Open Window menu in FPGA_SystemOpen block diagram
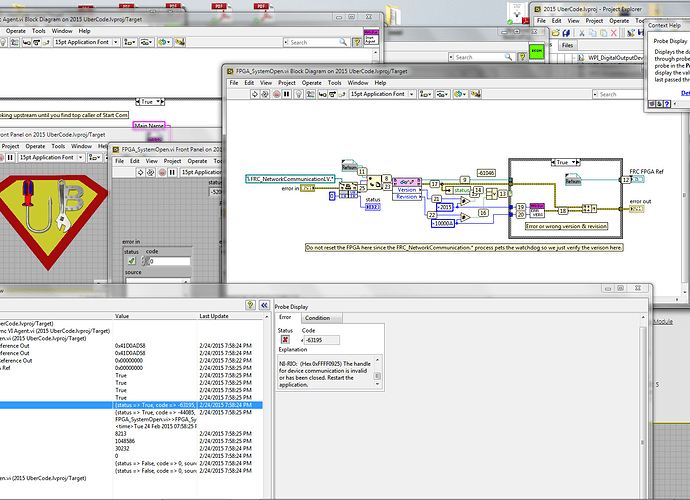Viewport: 690px width, 500px height. pos(358,83)
